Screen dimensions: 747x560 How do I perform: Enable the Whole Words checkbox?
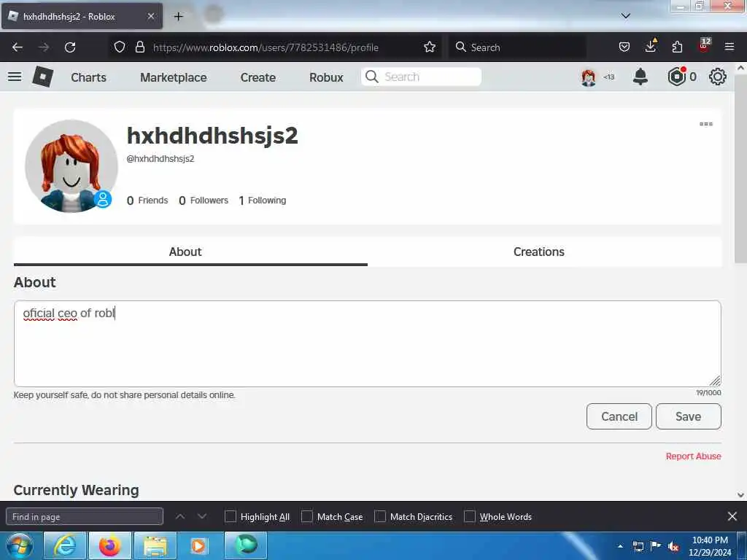pyautogui.click(x=469, y=516)
